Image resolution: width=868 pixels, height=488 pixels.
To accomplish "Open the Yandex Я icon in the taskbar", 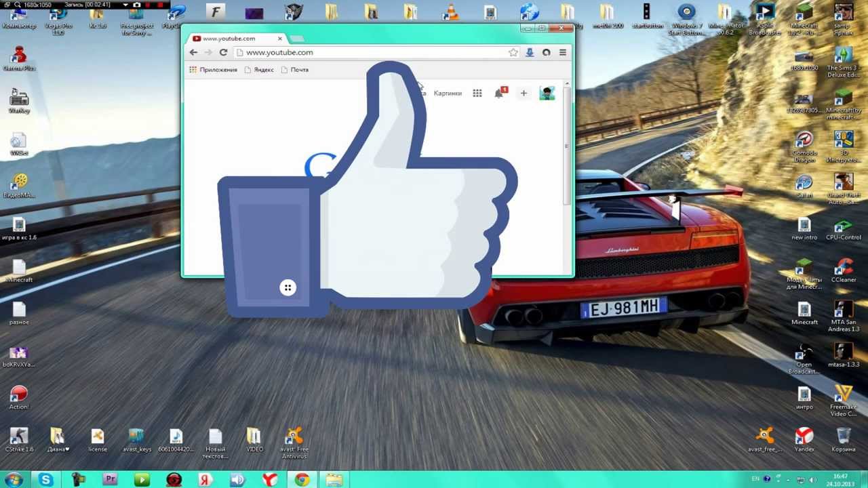I will click(205, 480).
